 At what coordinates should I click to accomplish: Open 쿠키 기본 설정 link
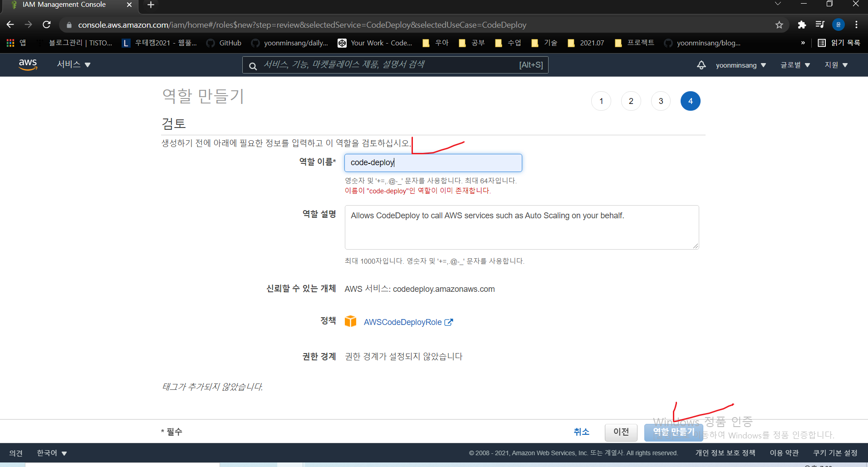pos(835,453)
